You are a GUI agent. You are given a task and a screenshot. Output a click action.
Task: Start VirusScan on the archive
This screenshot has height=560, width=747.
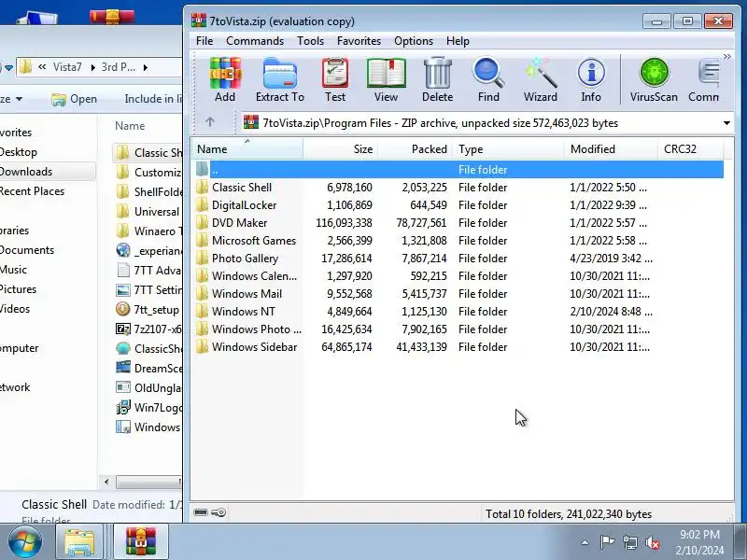654,80
